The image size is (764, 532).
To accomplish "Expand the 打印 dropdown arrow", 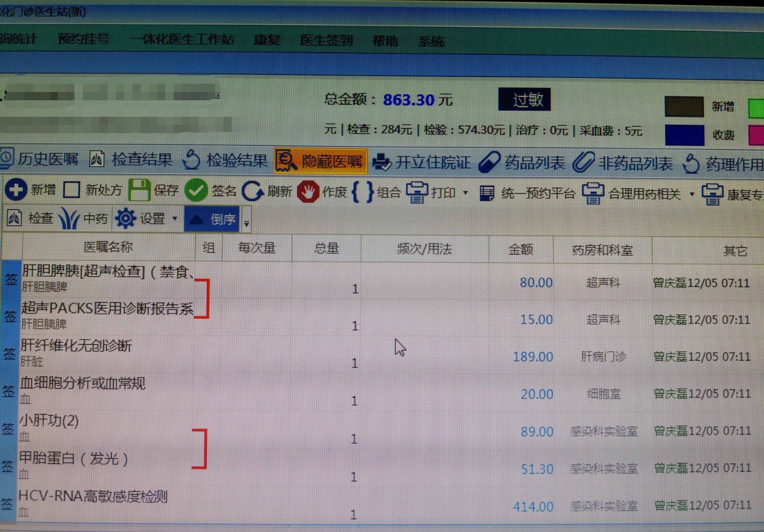I will pyautogui.click(x=466, y=193).
